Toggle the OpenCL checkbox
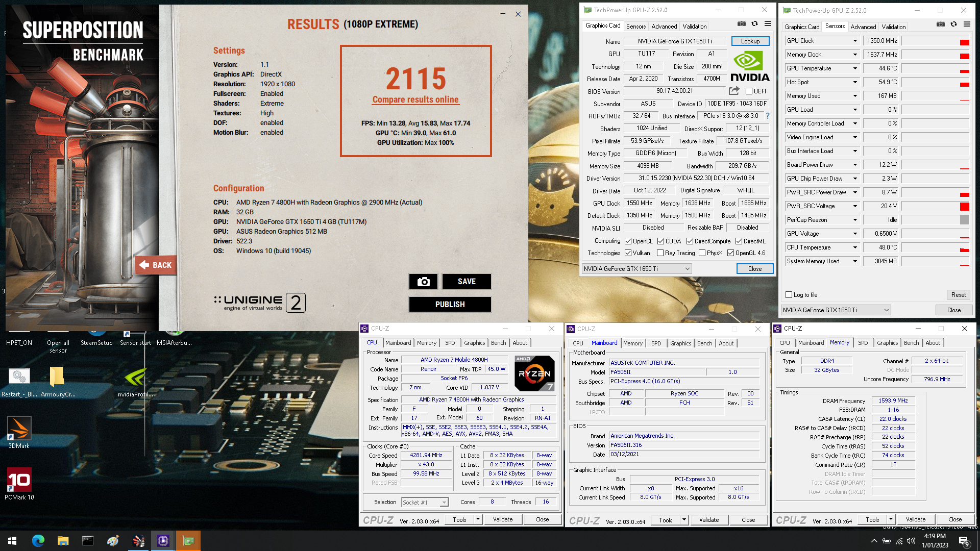The height and width of the screenshot is (551, 980). click(x=628, y=241)
